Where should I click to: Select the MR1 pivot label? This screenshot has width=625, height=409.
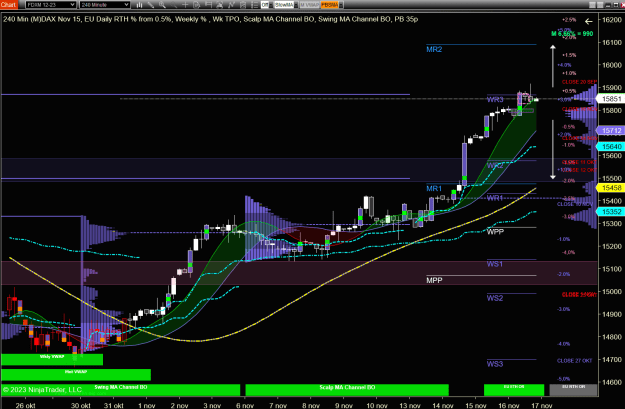[x=434, y=189]
